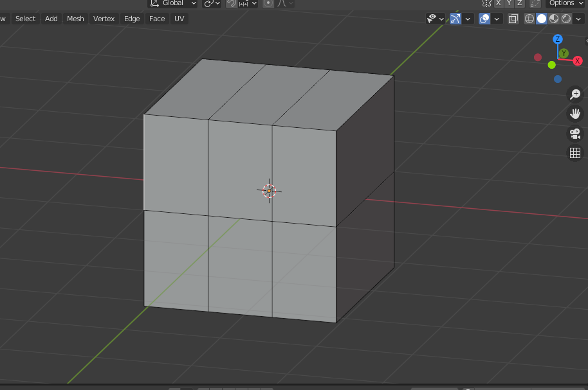
Task: Toggle viewport gizmos display
Action: pos(455,19)
